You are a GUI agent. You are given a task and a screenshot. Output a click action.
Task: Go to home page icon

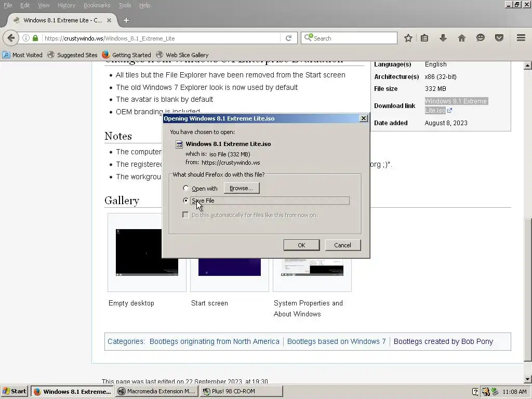[x=462, y=38]
